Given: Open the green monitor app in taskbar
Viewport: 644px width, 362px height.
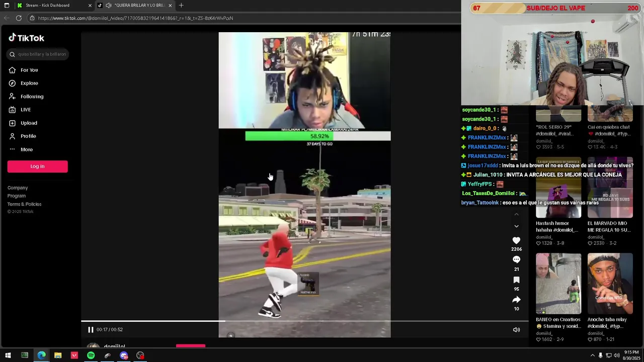Looking at the screenshot, I should 24,355.
